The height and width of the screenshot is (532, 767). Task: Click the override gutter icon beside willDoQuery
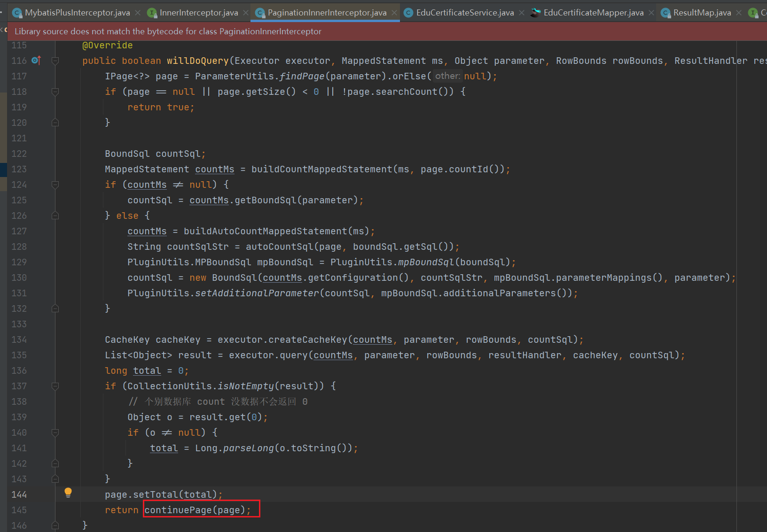coord(36,61)
